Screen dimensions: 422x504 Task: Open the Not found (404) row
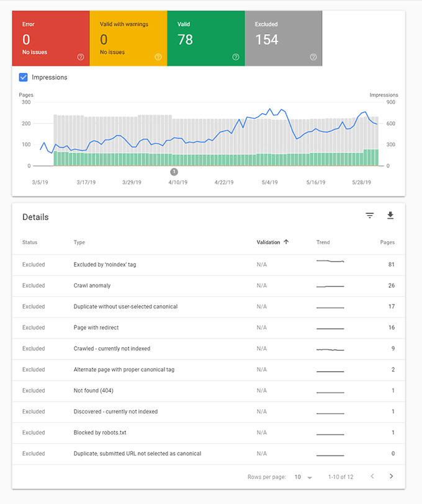coord(209,391)
